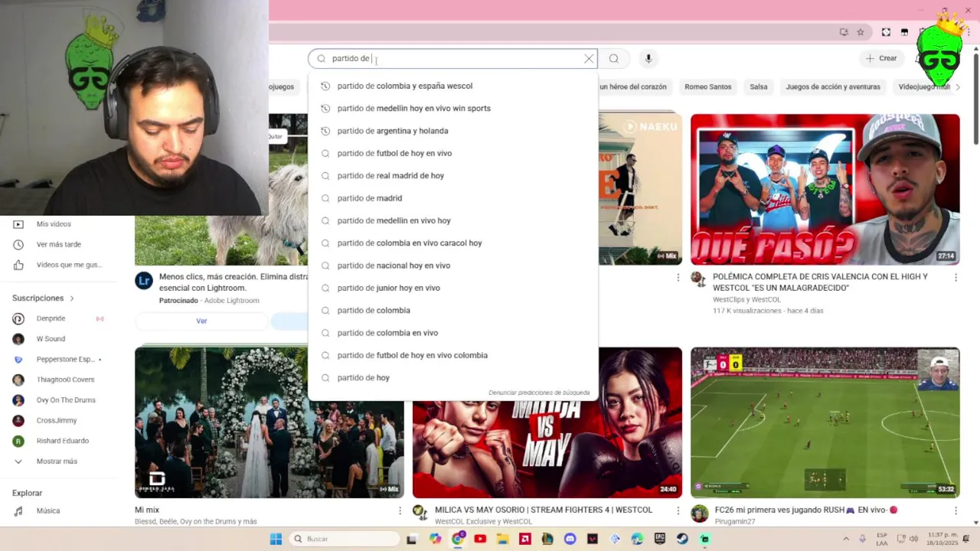The width and height of the screenshot is (980, 551).
Task: Launch Steam from the taskbar
Action: coord(682,539)
